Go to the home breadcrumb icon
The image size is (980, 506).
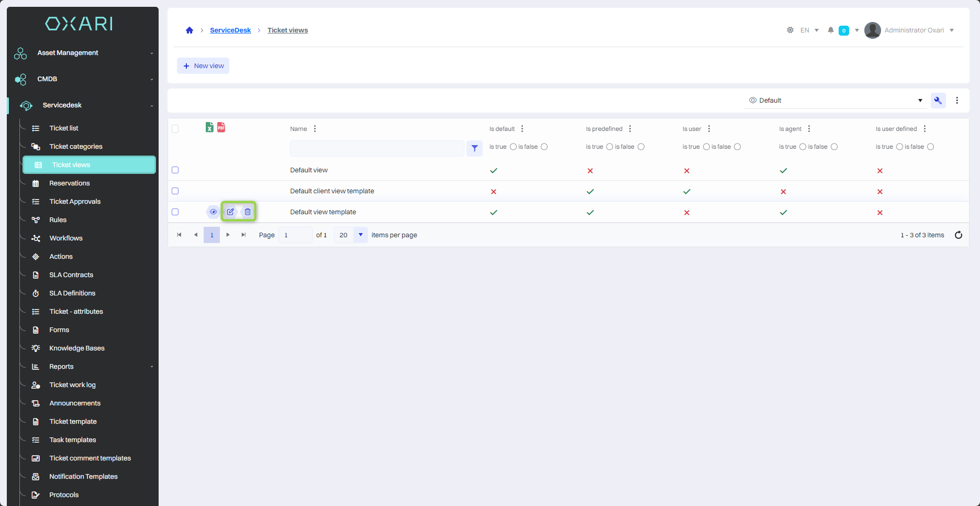point(190,30)
